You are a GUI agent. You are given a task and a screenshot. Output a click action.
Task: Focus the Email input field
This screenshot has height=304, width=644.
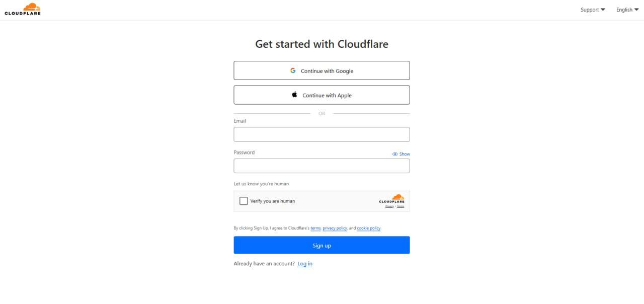click(321, 134)
